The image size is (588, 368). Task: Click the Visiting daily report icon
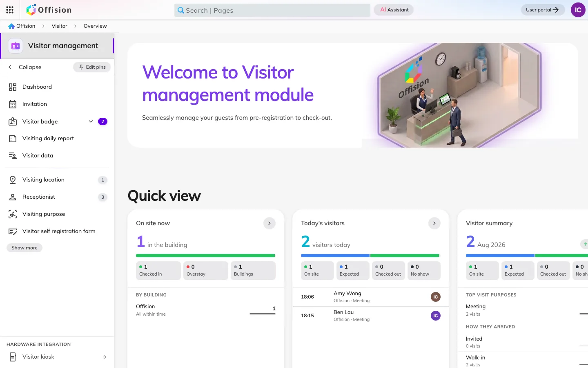point(13,139)
